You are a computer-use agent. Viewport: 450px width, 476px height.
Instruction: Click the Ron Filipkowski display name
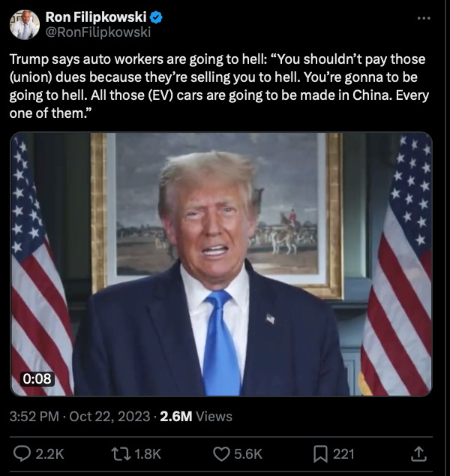pyautogui.click(x=96, y=17)
